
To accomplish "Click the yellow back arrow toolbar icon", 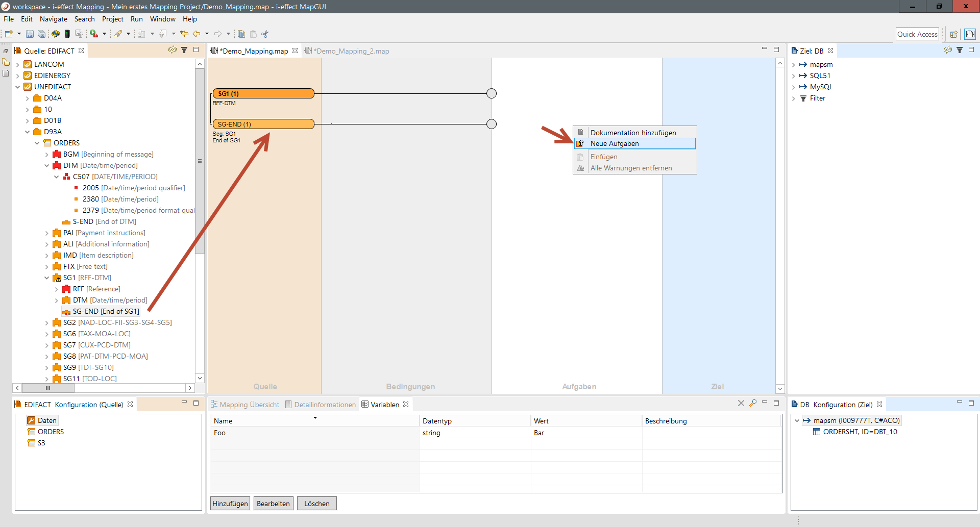I will tap(197, 34).
